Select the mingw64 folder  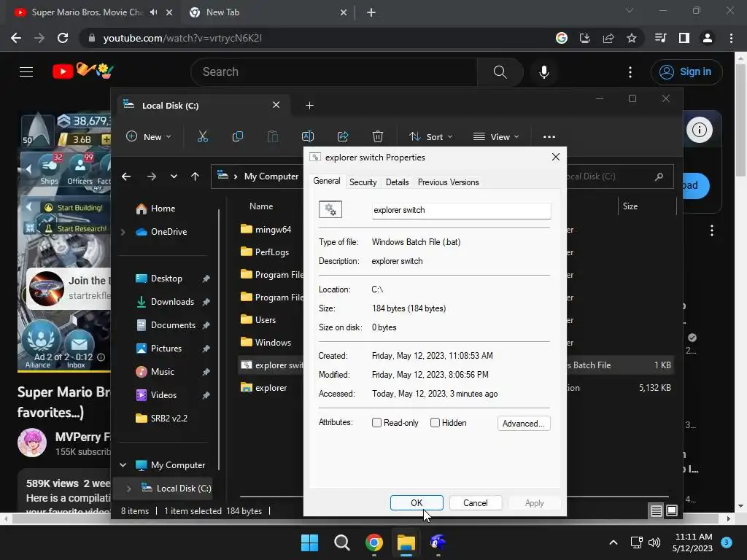(273, 230)
